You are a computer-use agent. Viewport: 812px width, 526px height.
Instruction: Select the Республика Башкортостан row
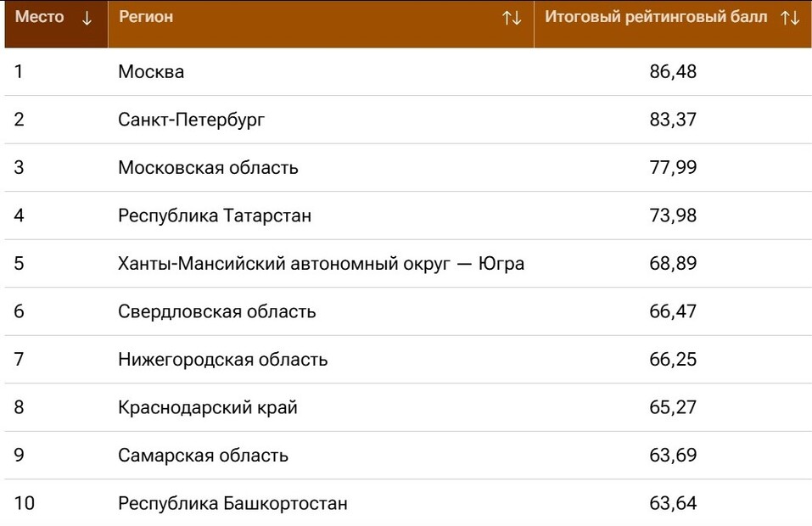click(x=232, y=503)
